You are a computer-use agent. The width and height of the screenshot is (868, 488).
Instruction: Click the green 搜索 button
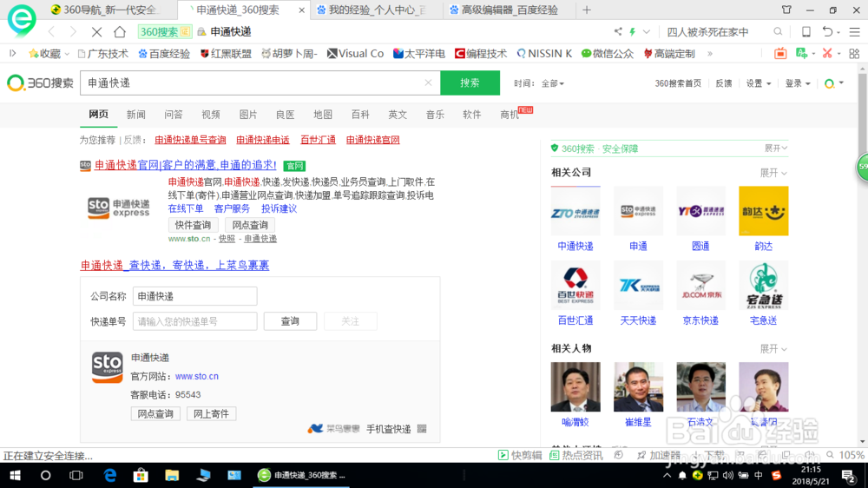(x=470, y=82)
